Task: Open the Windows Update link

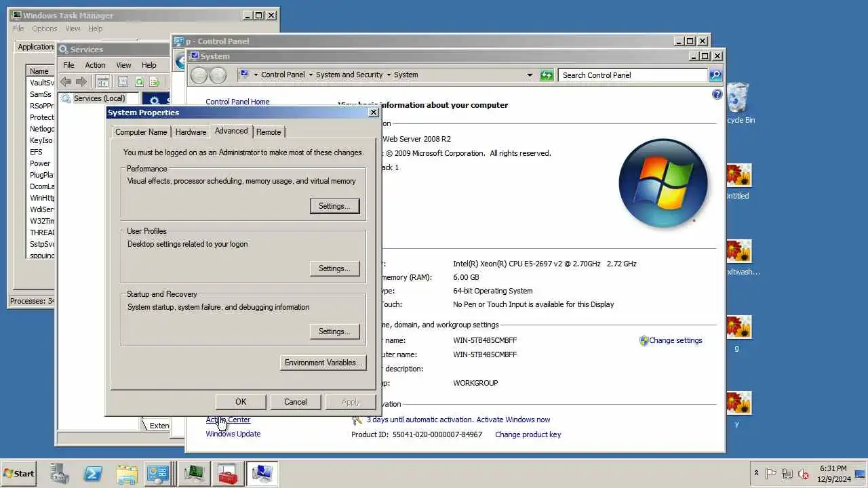Action: pyautogui.click(x=233, y=434)
